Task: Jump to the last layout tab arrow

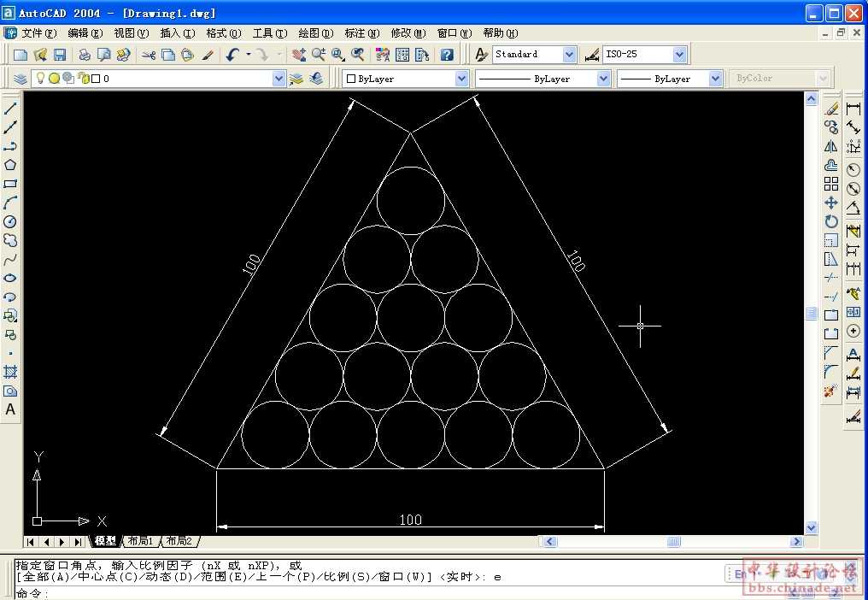Action: tap(78, 541)
